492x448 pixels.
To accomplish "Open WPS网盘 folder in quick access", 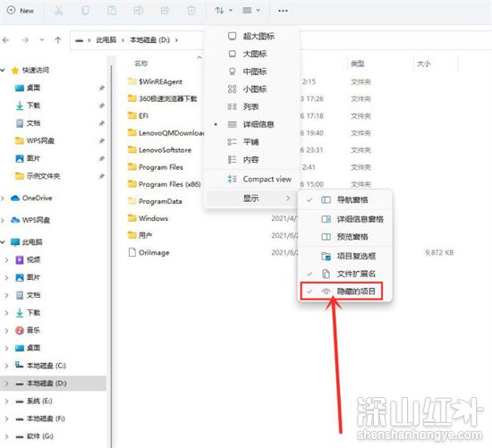I will tap(35, 140).
